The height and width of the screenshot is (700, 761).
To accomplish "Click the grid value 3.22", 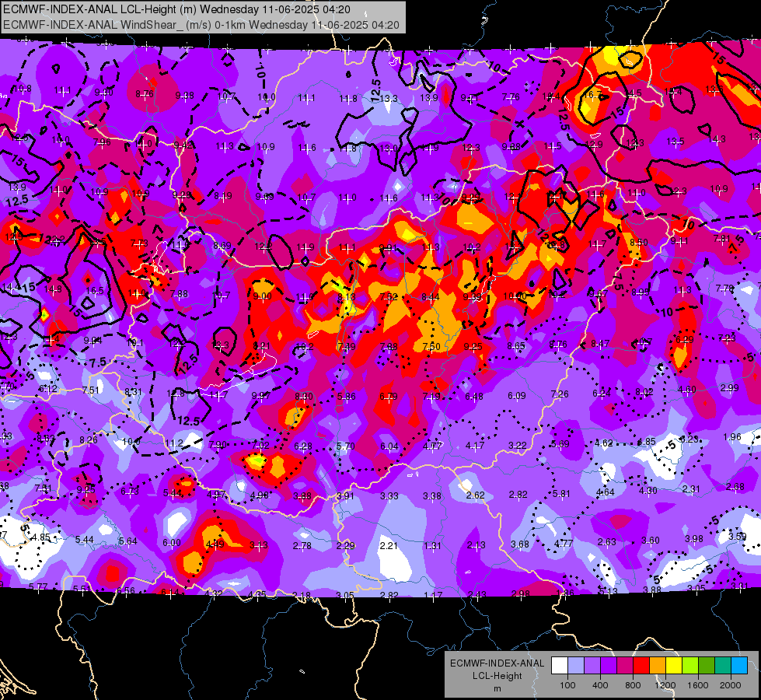I will point(518,445).
